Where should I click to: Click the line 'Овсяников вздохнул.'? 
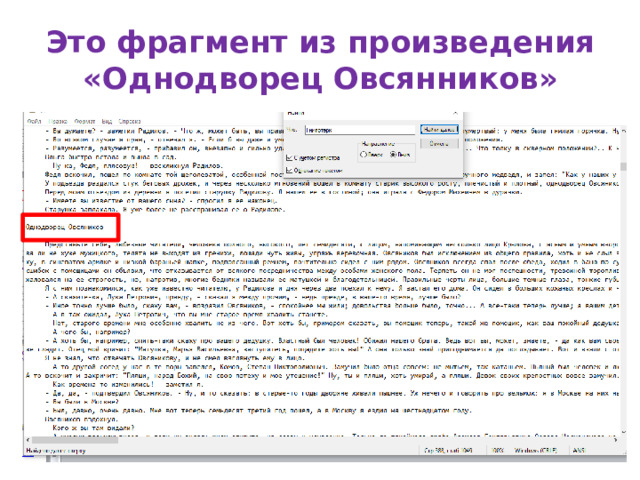pos(81,419)
